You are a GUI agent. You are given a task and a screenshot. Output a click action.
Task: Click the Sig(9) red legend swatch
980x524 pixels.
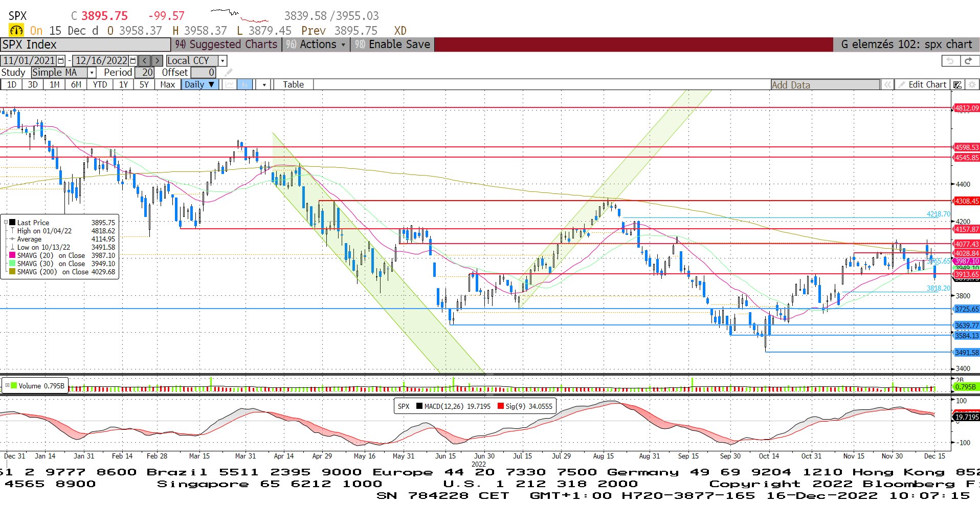pos(500,406)
